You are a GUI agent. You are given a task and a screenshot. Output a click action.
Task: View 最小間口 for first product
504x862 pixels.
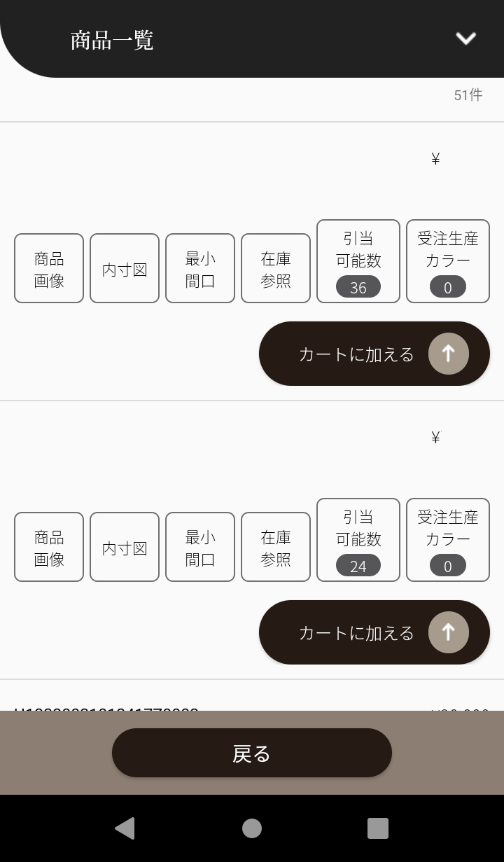click(x=200, y=268)
